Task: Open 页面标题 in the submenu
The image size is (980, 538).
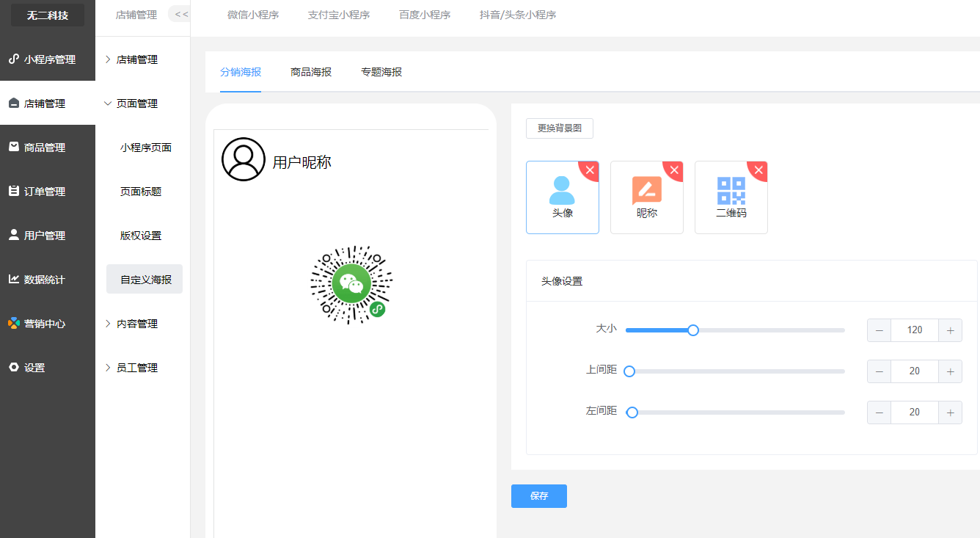Action: click(x=141, y=192)
